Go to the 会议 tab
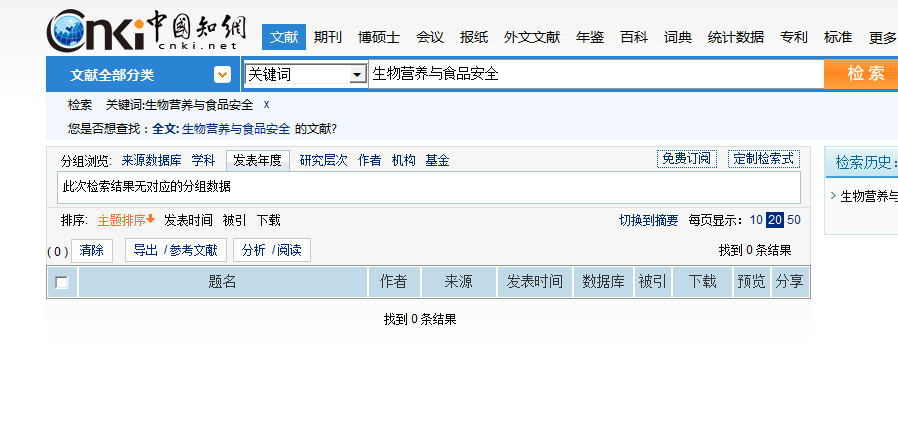Image resolution: width=898 pixels, height=427 pixels. click(430, 38)
